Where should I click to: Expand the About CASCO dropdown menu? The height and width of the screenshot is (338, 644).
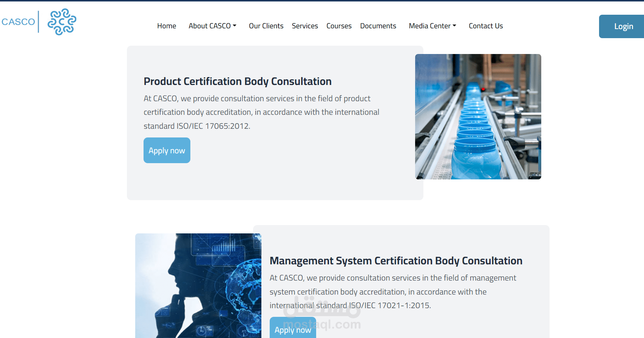click(213, 26)
